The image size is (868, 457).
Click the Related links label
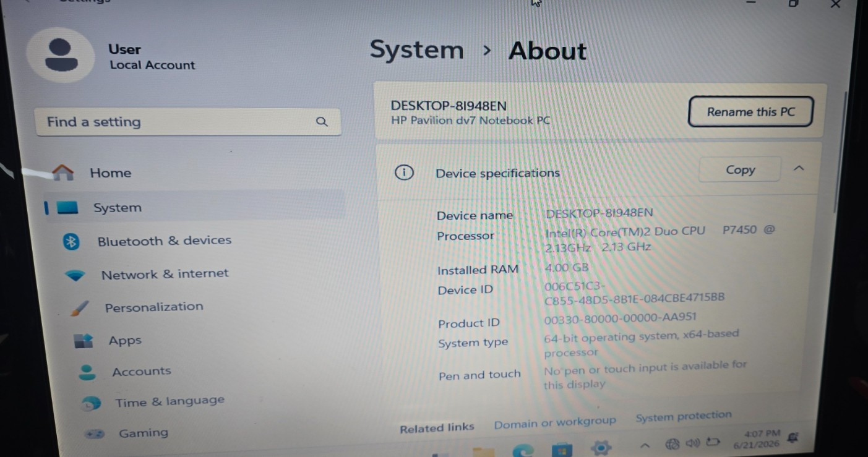click(437, 428)
